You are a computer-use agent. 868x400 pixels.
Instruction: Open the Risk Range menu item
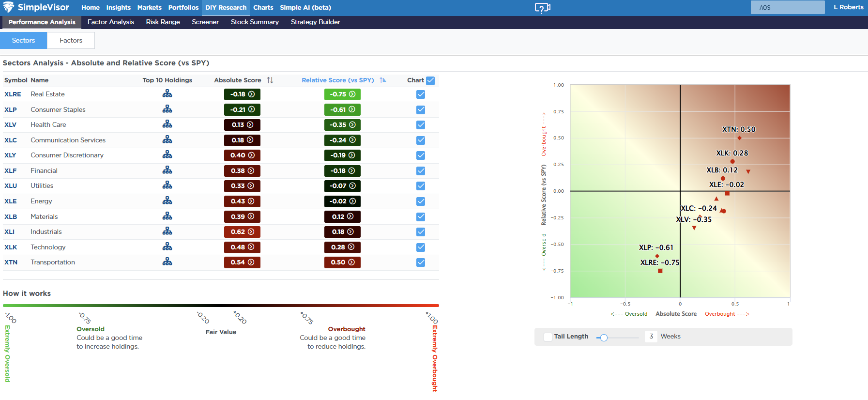pos(163,22)
